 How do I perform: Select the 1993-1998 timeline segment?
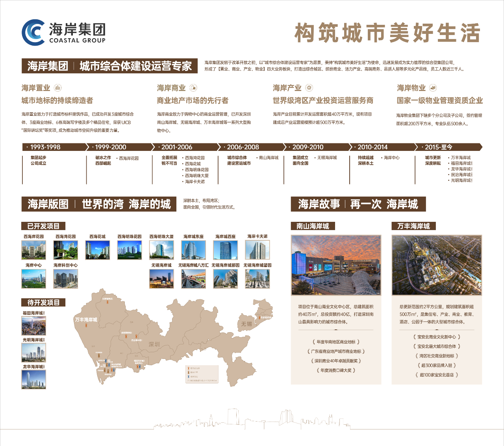54,147
